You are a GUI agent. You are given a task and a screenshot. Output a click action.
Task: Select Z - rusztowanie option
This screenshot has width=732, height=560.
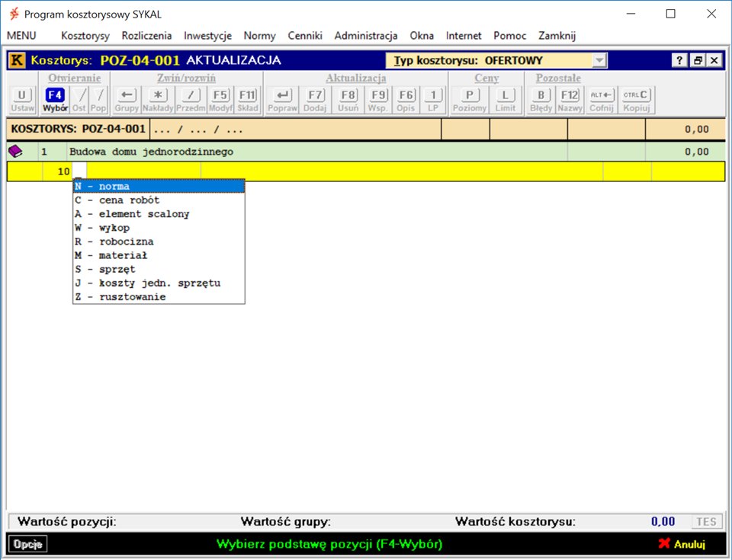[x=159, y=297]
